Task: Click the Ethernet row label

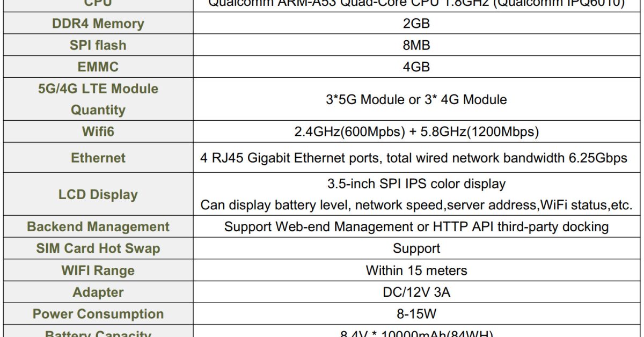Action: tap(98, 158)
